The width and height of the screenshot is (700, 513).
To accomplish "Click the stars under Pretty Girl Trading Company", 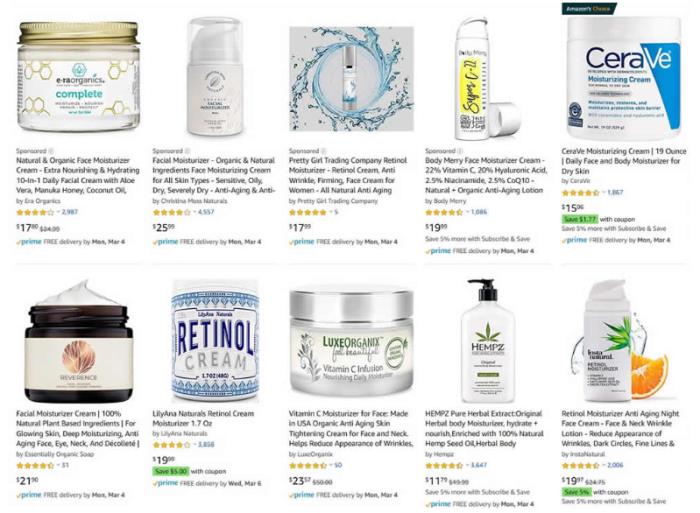I will point(307,212).
